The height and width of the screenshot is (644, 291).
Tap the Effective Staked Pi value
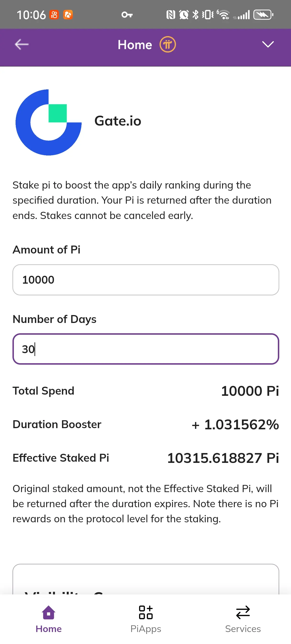point(223,458)
